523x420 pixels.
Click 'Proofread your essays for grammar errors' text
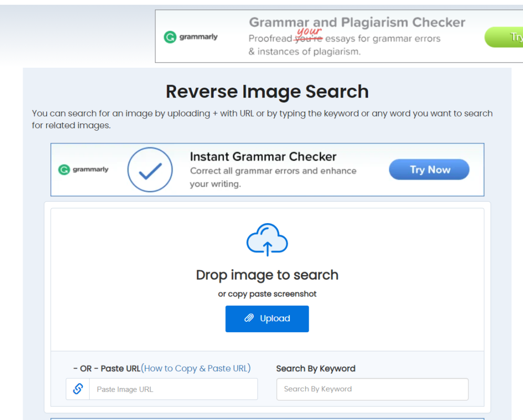[x=344, y=38]
